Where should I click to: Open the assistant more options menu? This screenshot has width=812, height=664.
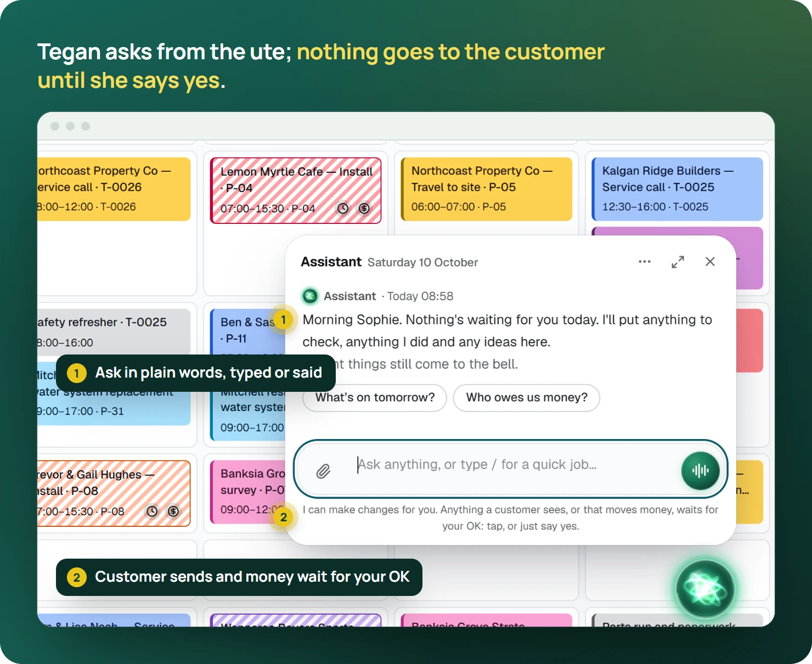pyautogui.click(x=644, y=262)
